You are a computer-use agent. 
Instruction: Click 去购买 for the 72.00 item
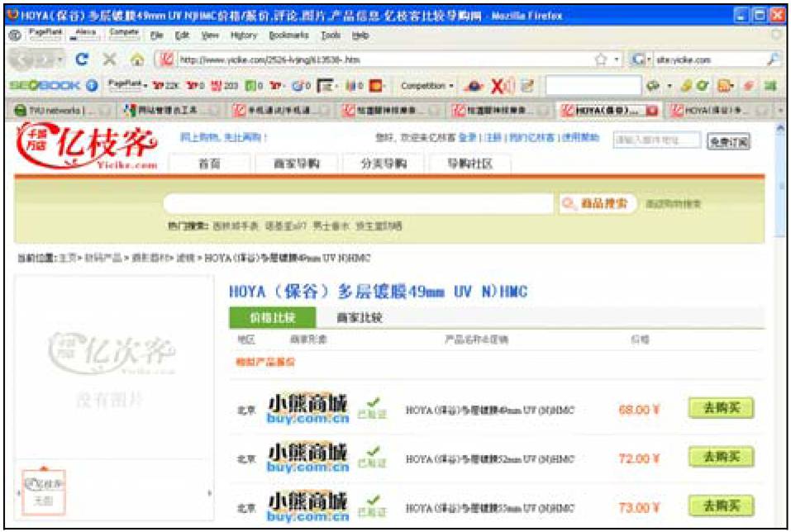(x=722, y=458)
